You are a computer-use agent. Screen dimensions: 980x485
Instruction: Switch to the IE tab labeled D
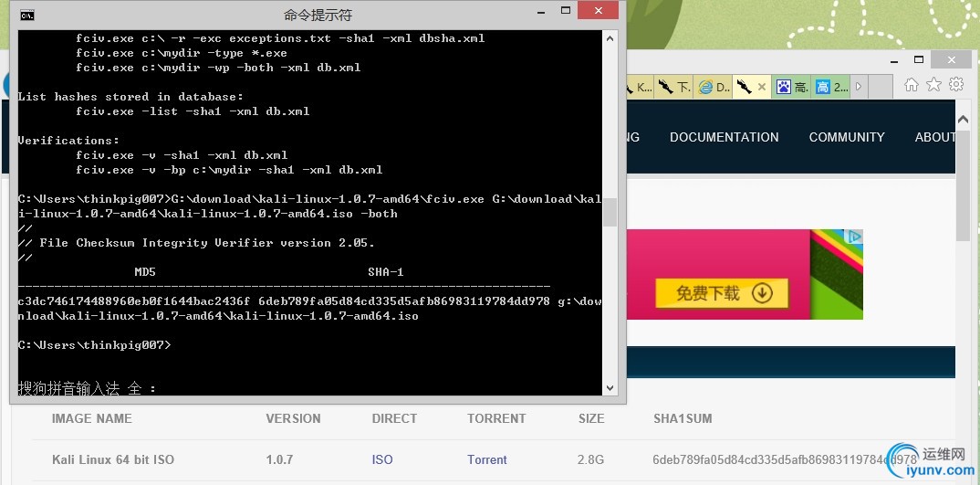coord(714,88)
